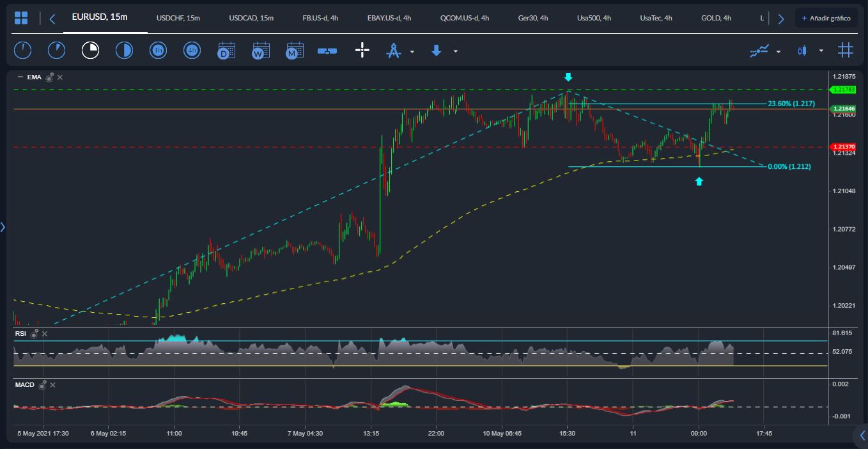Click the RSI indicator label
Viewport: 868px width, 449px height.
pos(20,333)
